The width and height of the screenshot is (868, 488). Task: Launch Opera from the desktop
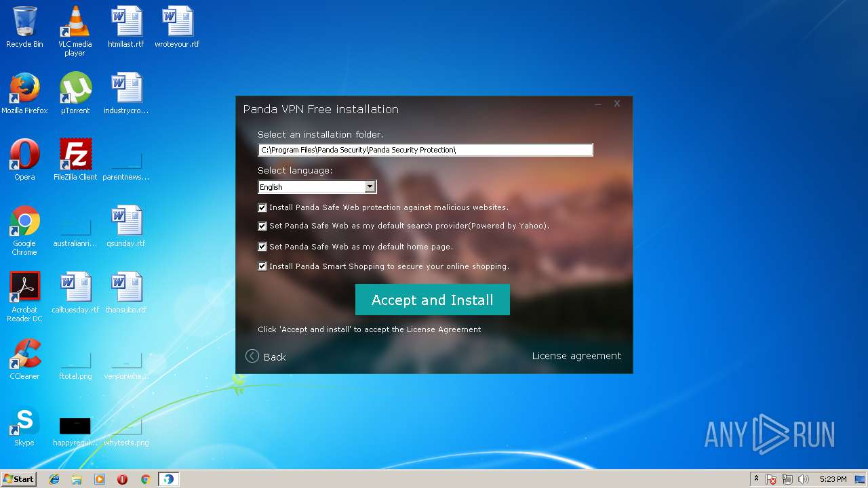pos(24,160)
